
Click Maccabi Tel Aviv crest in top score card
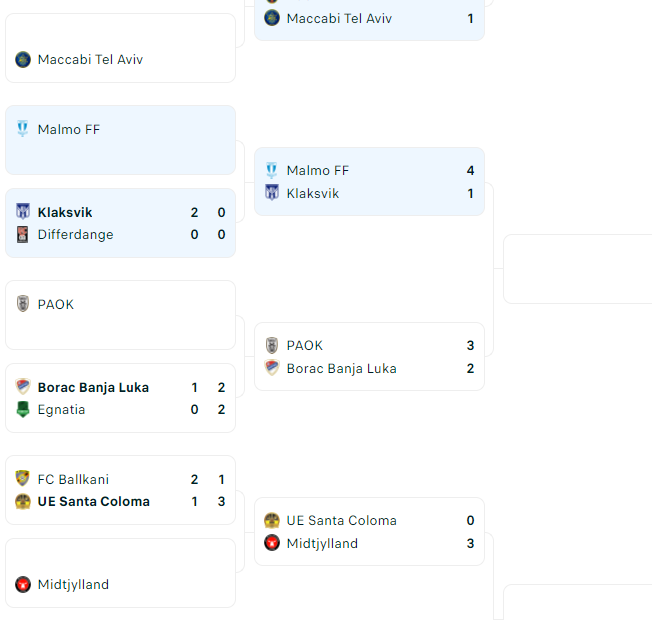272,18
